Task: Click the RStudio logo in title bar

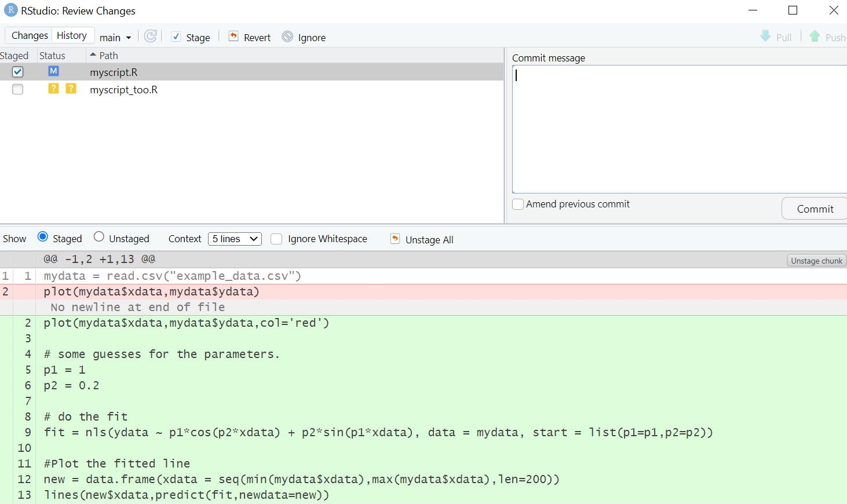Action: coord(10,10)
